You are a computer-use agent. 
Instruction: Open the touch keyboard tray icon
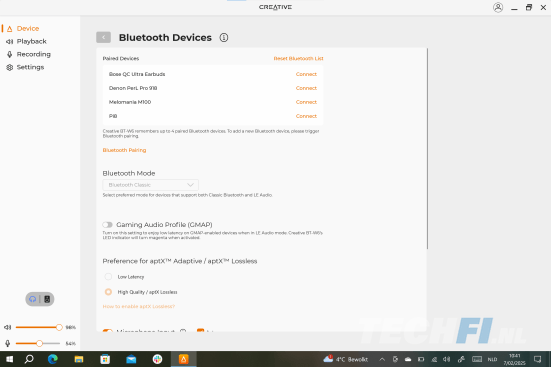[477, 359]
